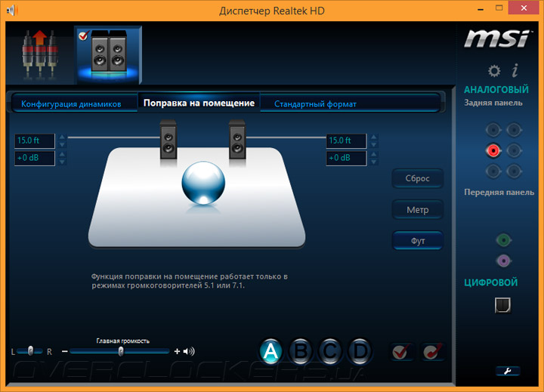Select Метр units button
This screenshot has height=392, width=544.
418,209
